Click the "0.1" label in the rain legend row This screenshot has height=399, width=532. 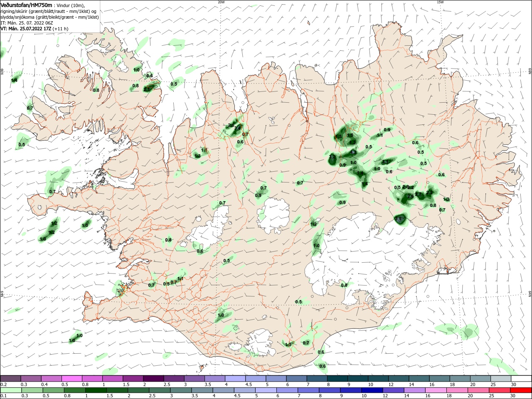click(x=3, y=395)
